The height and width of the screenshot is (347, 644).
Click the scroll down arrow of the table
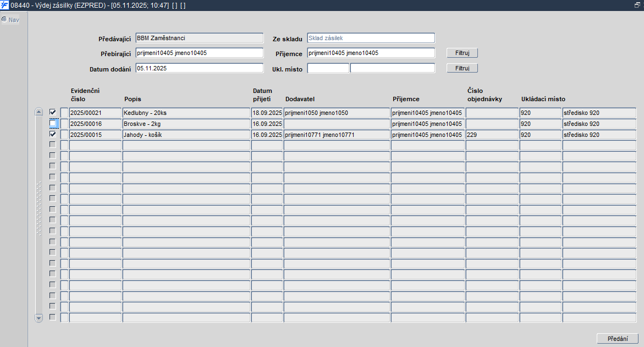[x=38, y=318]
